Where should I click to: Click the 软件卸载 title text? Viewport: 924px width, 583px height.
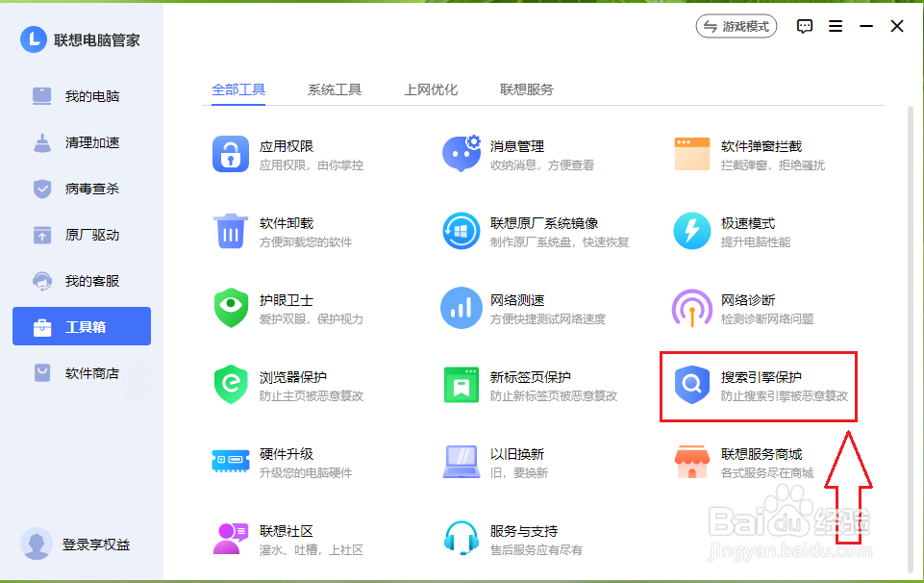pos(287,223)
